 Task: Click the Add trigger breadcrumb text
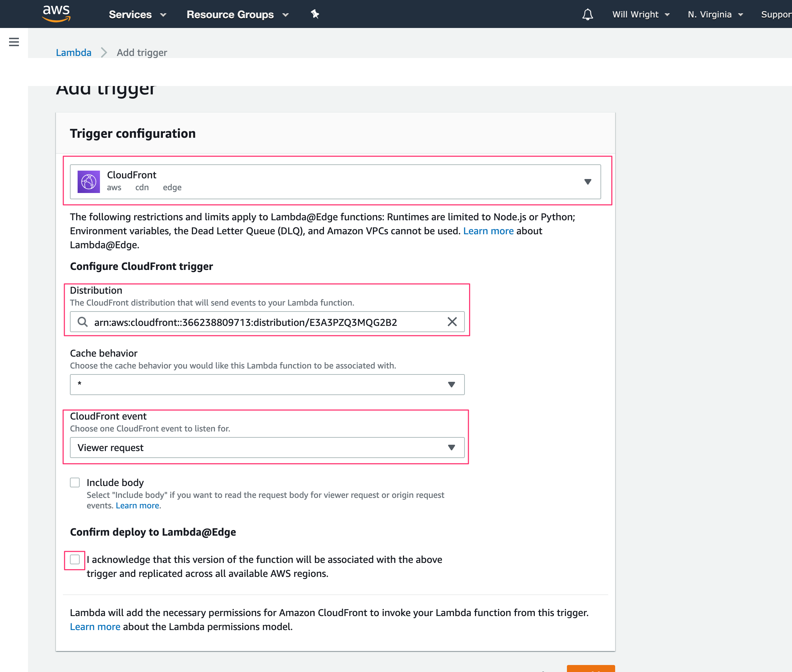[x=142, y=52]
